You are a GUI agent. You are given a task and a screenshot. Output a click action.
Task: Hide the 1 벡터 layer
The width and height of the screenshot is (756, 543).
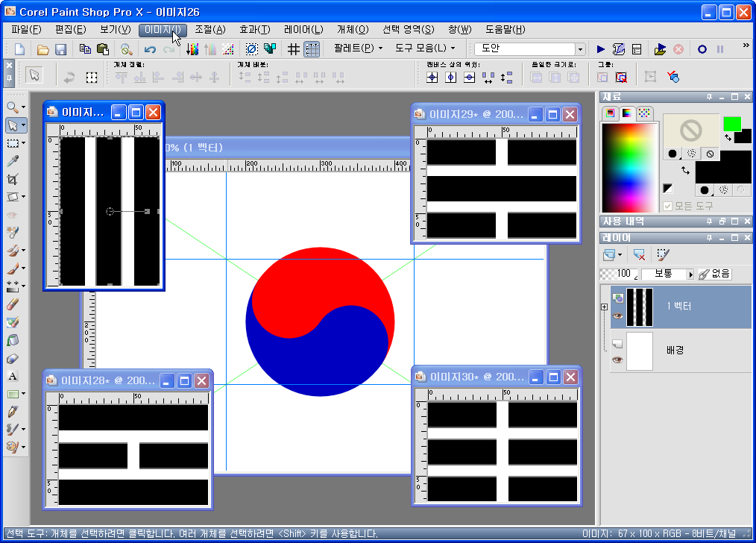click(x=619, y=314)
